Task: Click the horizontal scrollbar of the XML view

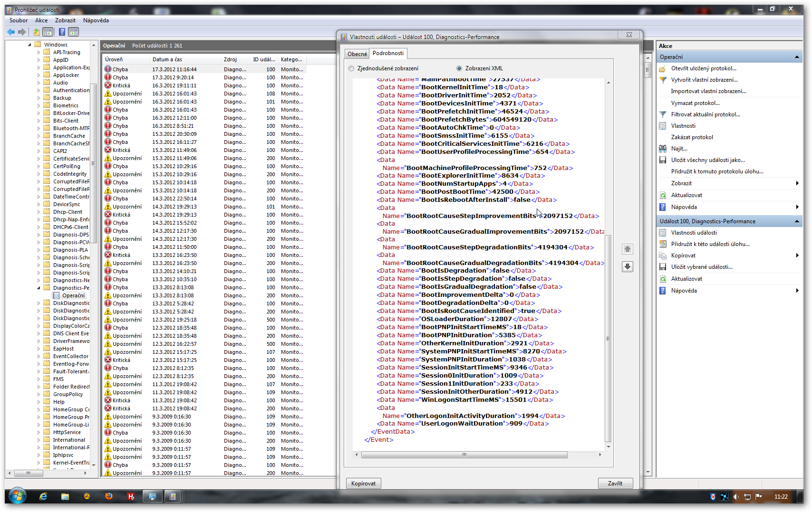Action: 464,455
